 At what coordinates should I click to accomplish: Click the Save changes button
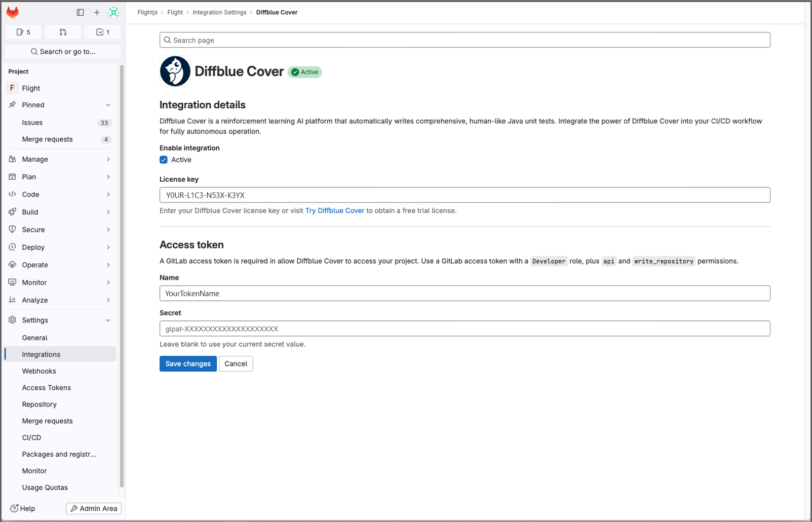[x=188, y=364]
